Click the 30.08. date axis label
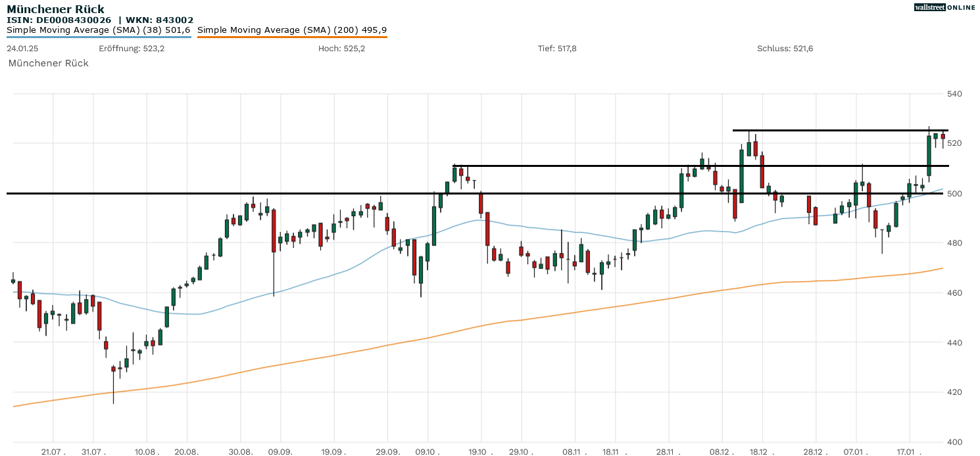This screenshot has width=980, height=456. pyautogui.click(x=241, y=452)
